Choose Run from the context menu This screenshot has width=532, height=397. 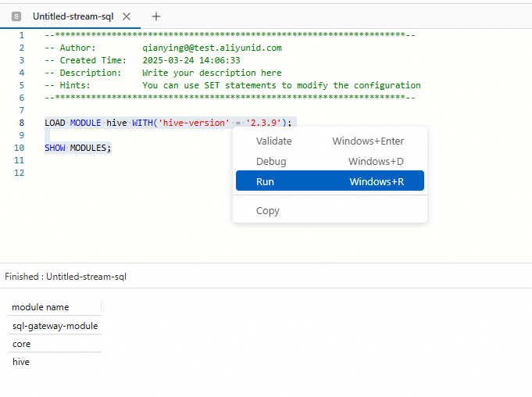[x=330, y=181]
